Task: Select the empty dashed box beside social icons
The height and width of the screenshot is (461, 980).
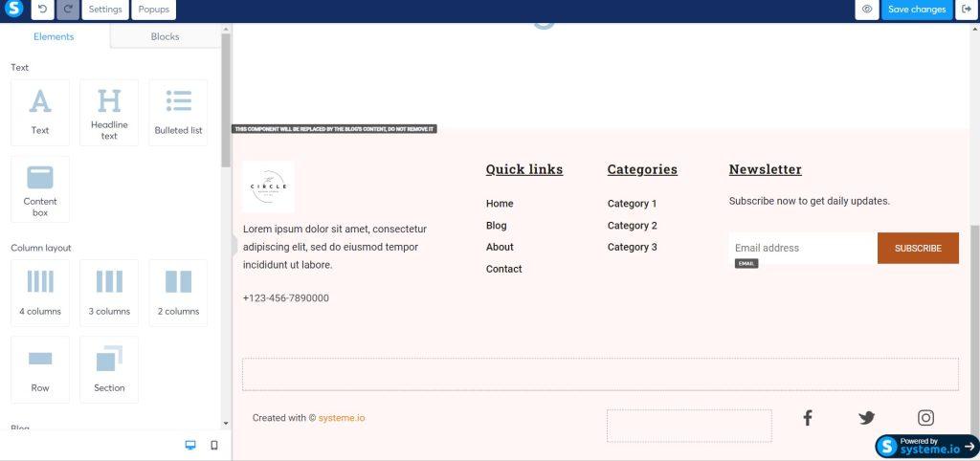Action: point(689,426)
